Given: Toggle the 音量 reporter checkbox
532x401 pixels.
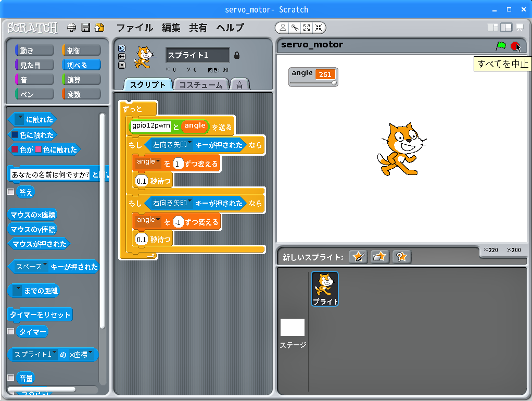Looking at the screenshot, I should (11, 378).
